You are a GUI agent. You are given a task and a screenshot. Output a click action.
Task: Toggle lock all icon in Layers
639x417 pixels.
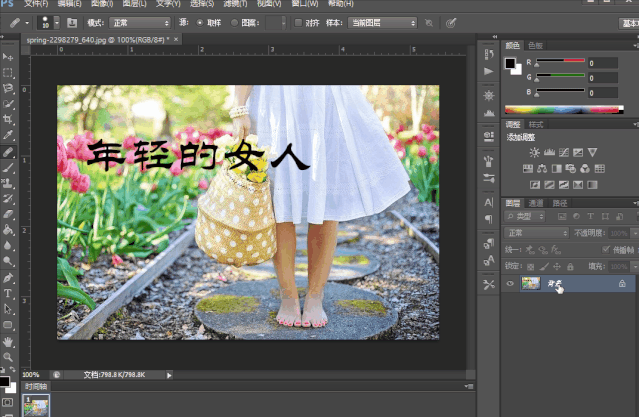click(x=570, y=267)
